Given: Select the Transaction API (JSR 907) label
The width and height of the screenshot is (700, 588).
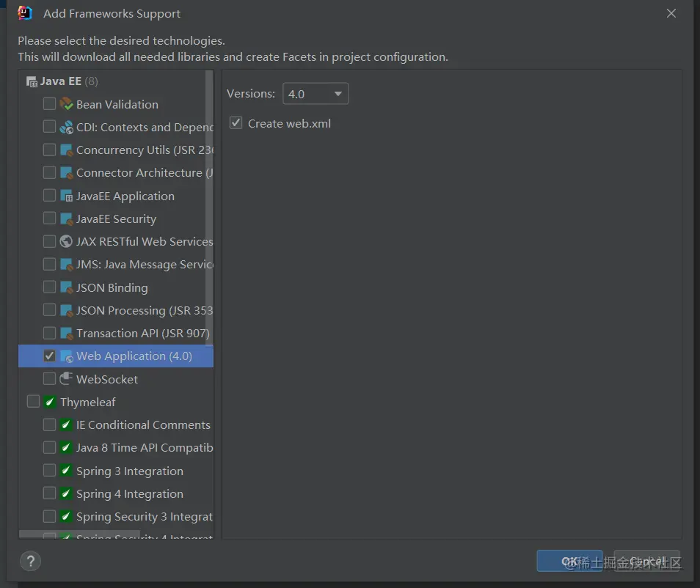Looking at the screenshot, I should coord(143,334).
